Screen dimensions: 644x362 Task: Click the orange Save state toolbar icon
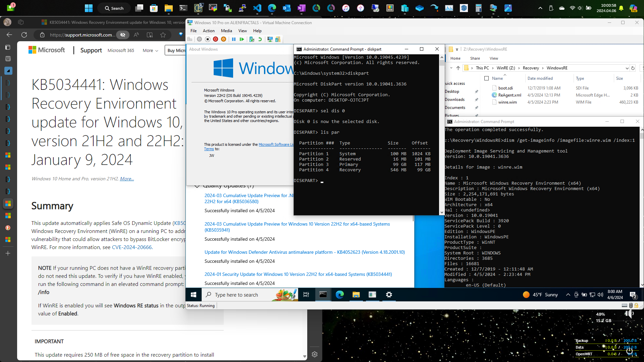(223, 39)
